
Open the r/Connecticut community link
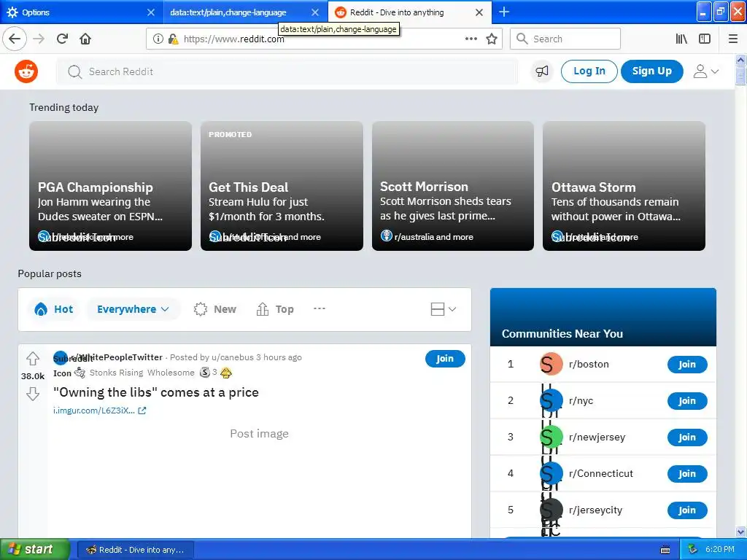click(601, 474)
